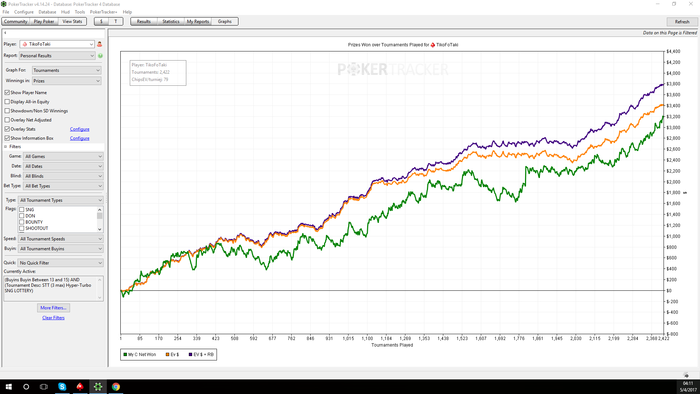Image resolution: width=700 pixels, height=394 pixels.
Task: Open the Game filter dropdown
Action: tap(63, 156)
